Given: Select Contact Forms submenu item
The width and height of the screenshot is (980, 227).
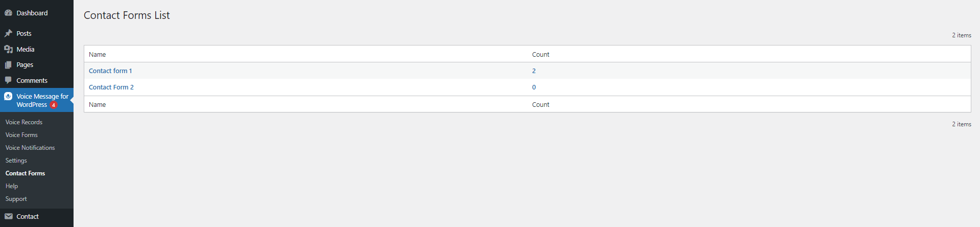Looking at the screenshot, I should click(x=25, y=173).
